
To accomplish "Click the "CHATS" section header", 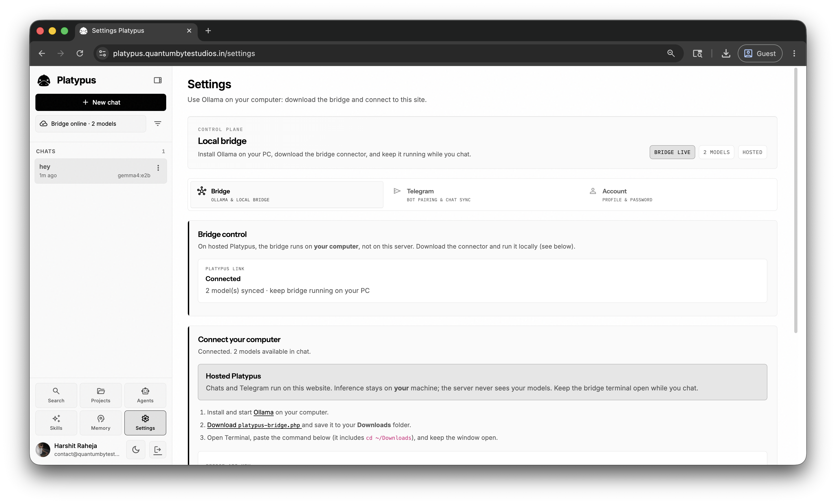I will tap(46, 151).
